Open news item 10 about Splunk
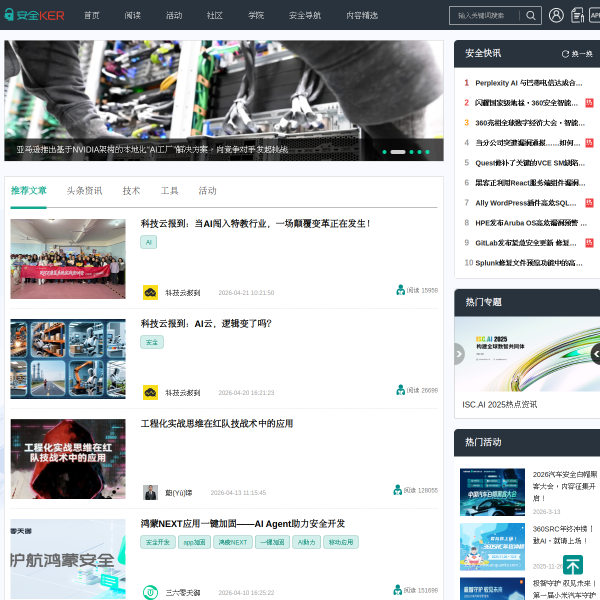This screenshot has height=600, width=600. point(528,262)
